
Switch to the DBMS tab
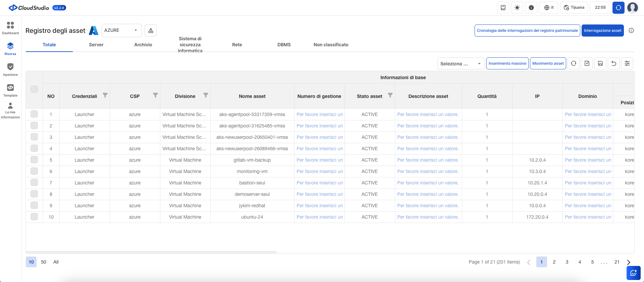284,45
